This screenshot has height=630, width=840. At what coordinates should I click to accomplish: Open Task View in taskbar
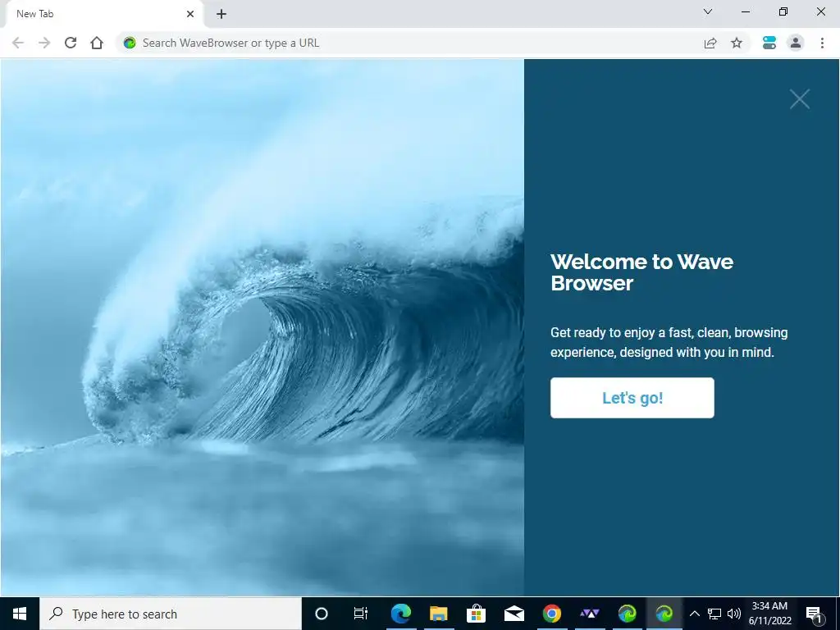click(361, 614)
